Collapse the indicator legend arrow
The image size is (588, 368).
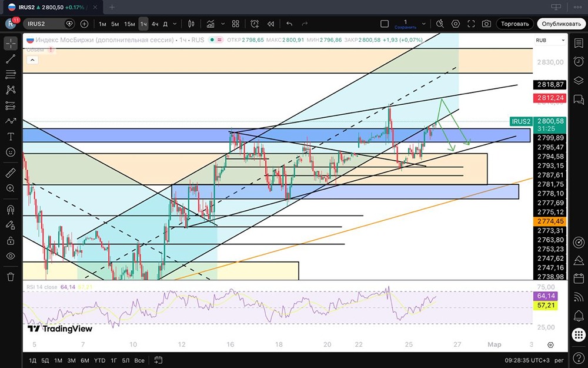click(x=32, y=59)
